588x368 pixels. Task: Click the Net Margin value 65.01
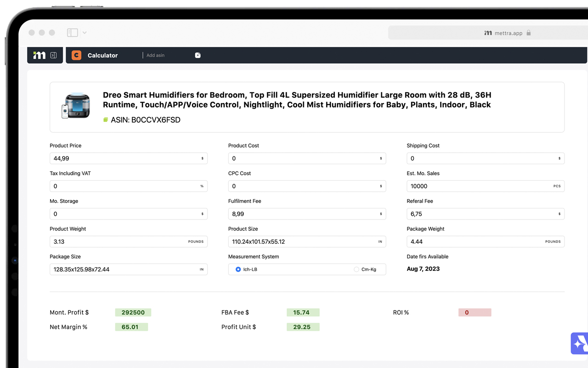pyautogui.click(x=131, y=327)
